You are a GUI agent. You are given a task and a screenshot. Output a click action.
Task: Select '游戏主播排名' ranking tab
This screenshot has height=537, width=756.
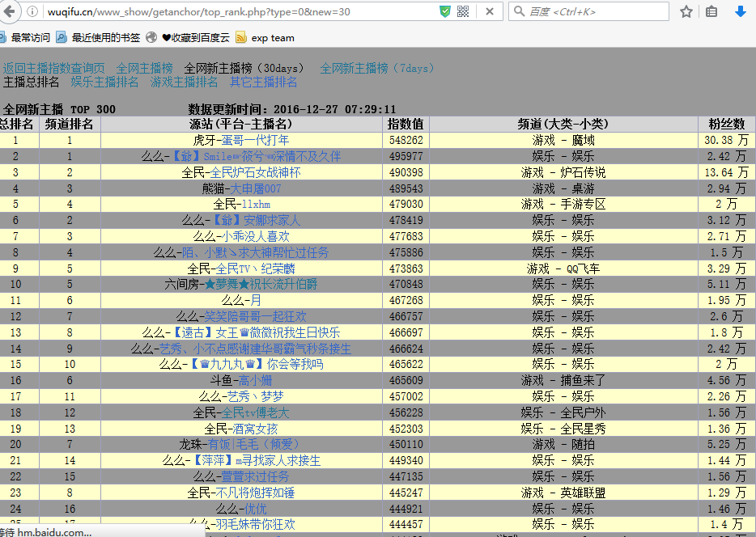184,82
